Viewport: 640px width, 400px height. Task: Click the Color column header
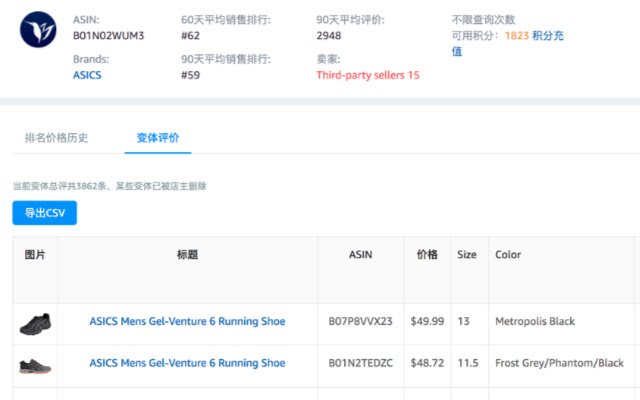click(x=508, y=255)
